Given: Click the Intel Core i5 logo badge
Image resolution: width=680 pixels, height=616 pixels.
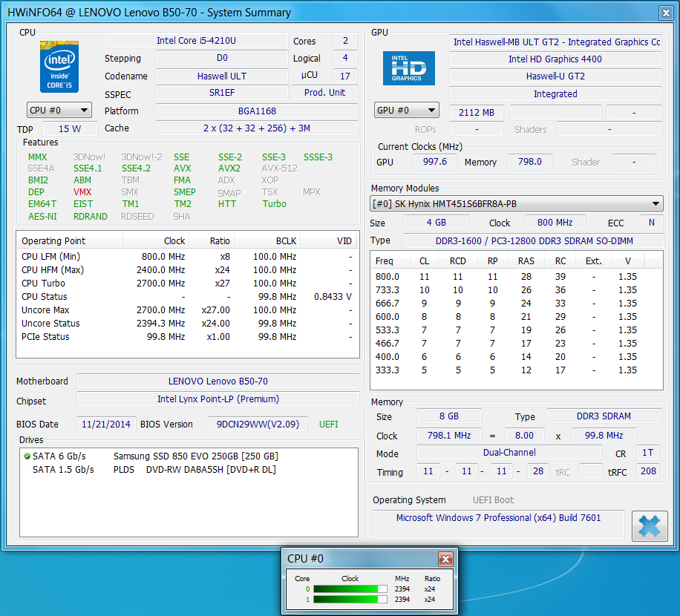Looking at the screenshot, I should point(59,67).
